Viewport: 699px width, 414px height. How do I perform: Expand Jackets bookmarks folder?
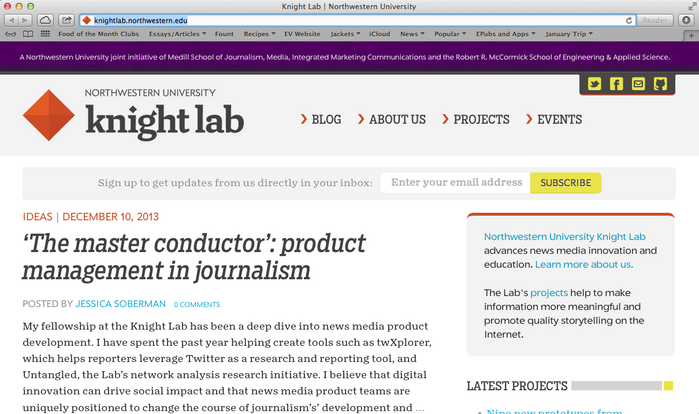(345, 34)
